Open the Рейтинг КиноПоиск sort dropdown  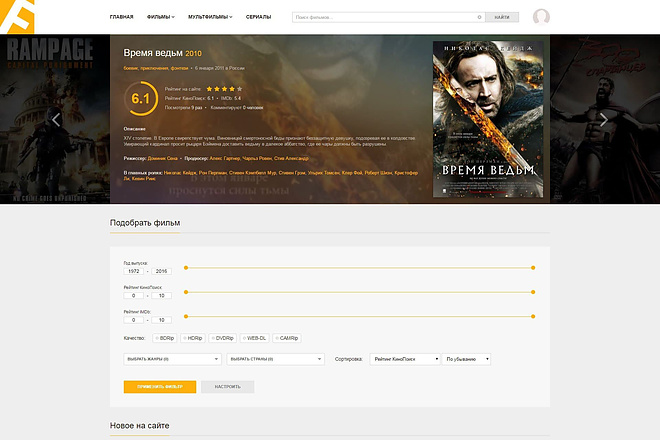[405, 359]
